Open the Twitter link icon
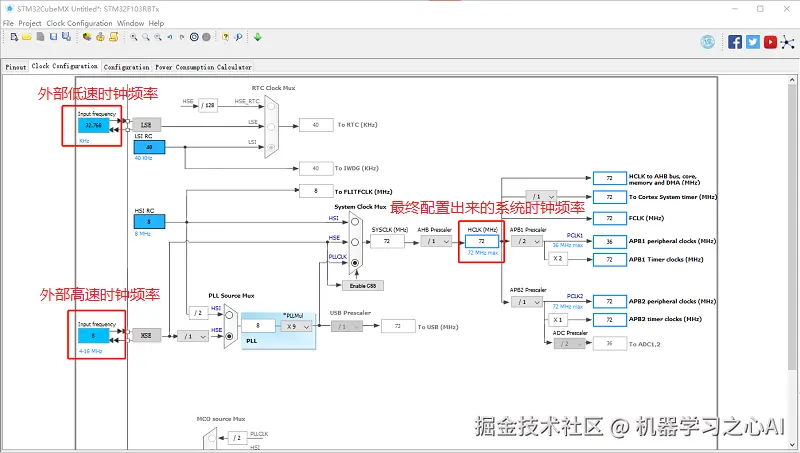Image resolution: width=800 pixels, height=453 pixels. click(x=753, y=42)
